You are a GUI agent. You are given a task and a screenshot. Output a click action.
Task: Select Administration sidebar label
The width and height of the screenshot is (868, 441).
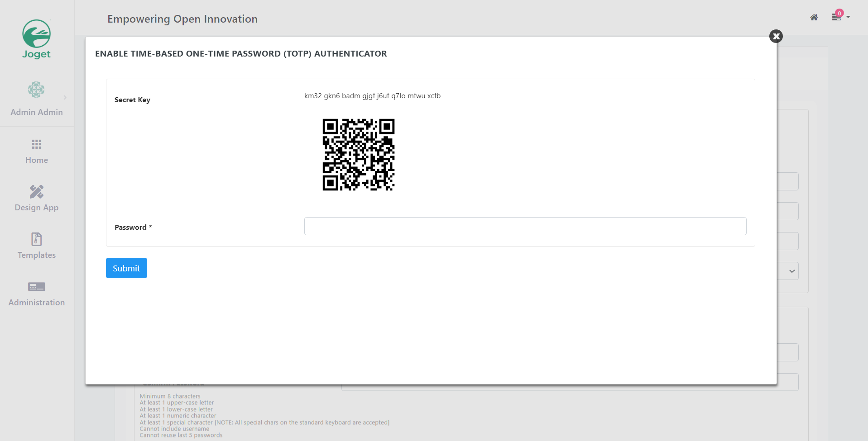(37, 303)
